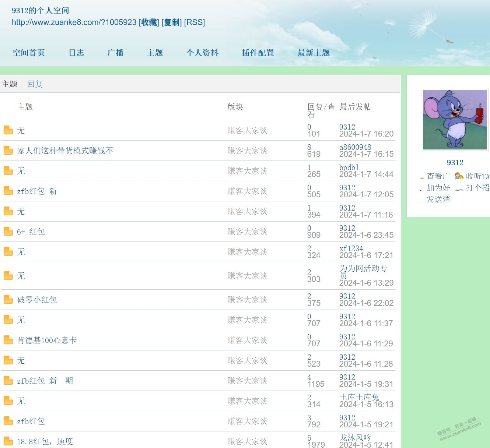Click the 查看广播 link in sidebar
The width and height of the screenshot is (490, 448).
(438, 176)
